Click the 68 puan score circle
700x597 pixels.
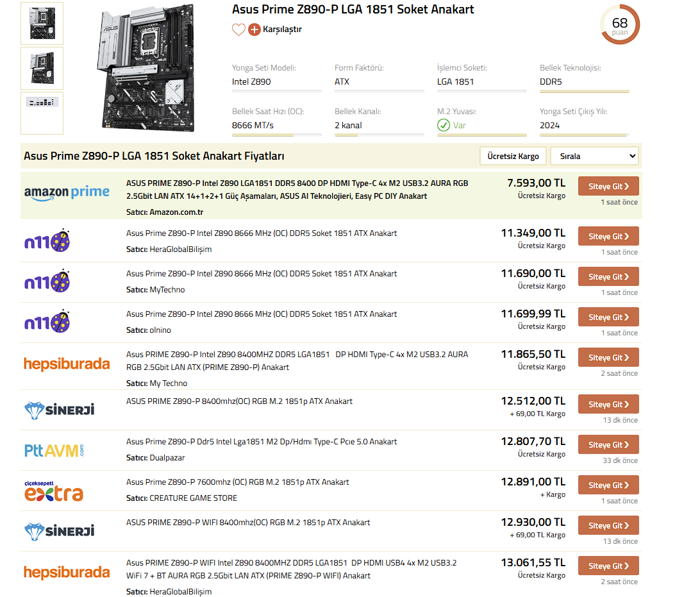pos(620,24)
